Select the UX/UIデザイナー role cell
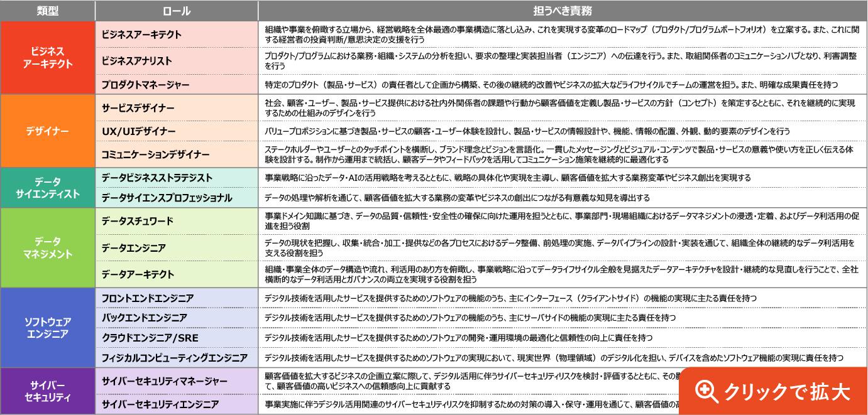The height and width of the screenshot is (415, 868). click(x=176, y=131)
